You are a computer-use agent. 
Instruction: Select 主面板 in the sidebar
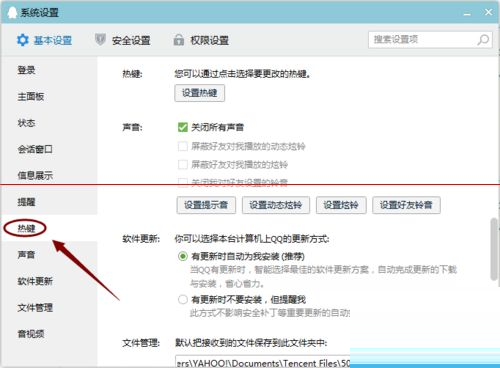point(31,97)
